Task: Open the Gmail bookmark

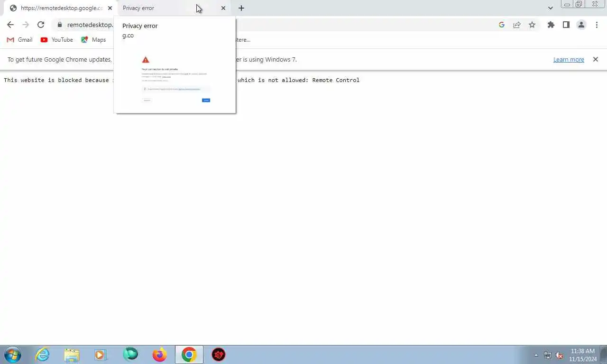Action: click(19, 40)
